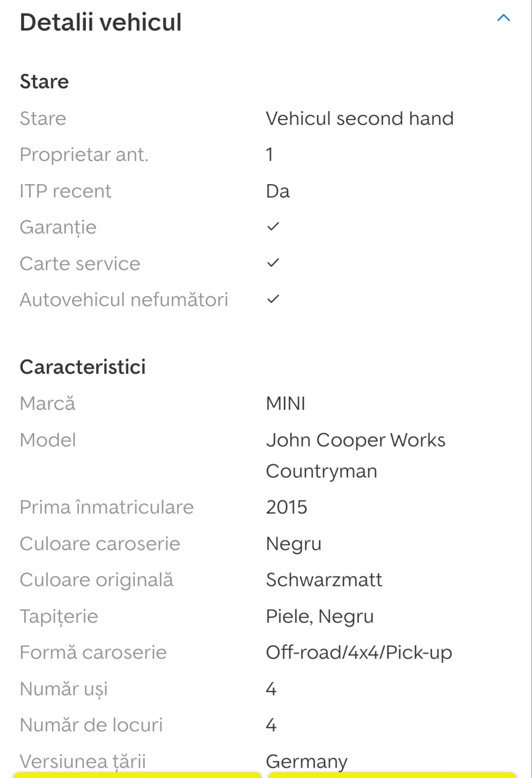Tap the Stare section header

(44, 82)
